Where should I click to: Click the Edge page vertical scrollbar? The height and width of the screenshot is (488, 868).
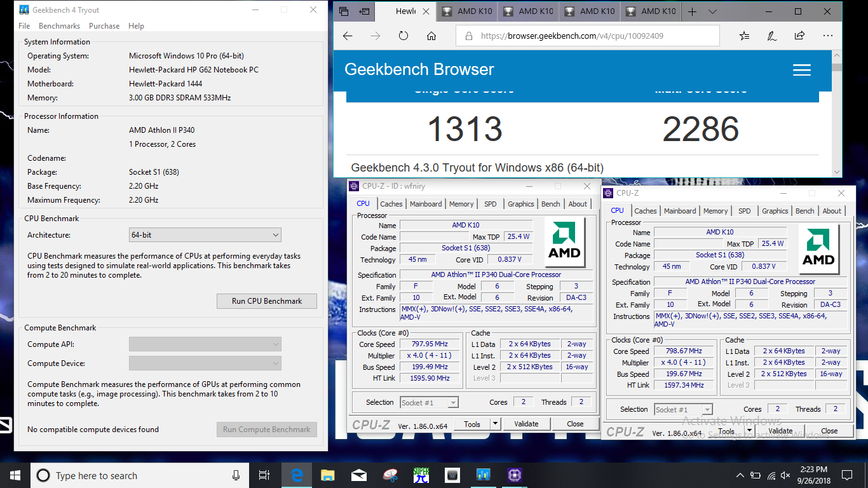point(837,113)
